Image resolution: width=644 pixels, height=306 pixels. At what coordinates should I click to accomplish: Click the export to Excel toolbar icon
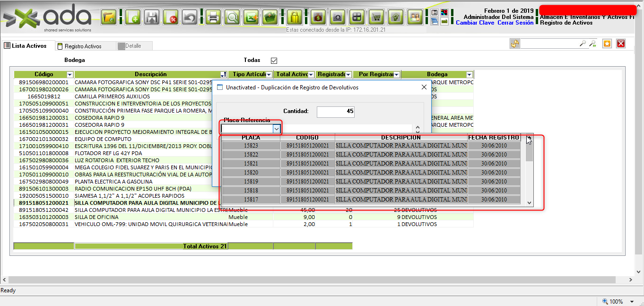click(x=252, y=17)
